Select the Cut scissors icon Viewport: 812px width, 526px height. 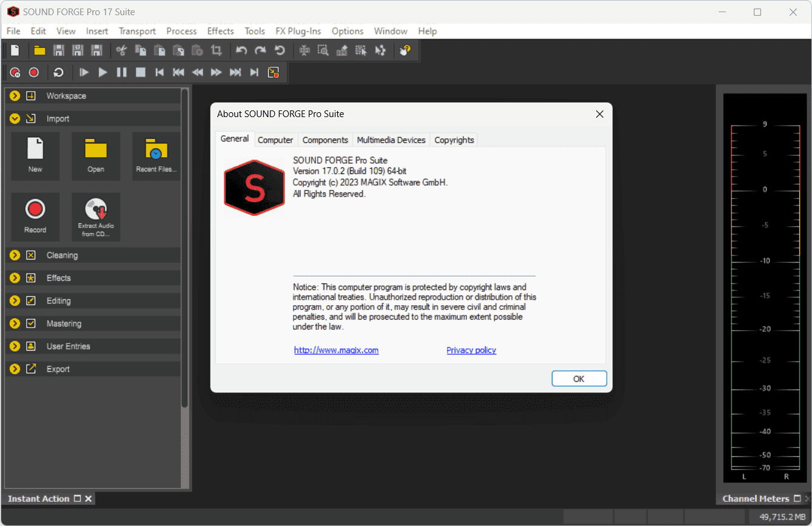click(121, 50)
